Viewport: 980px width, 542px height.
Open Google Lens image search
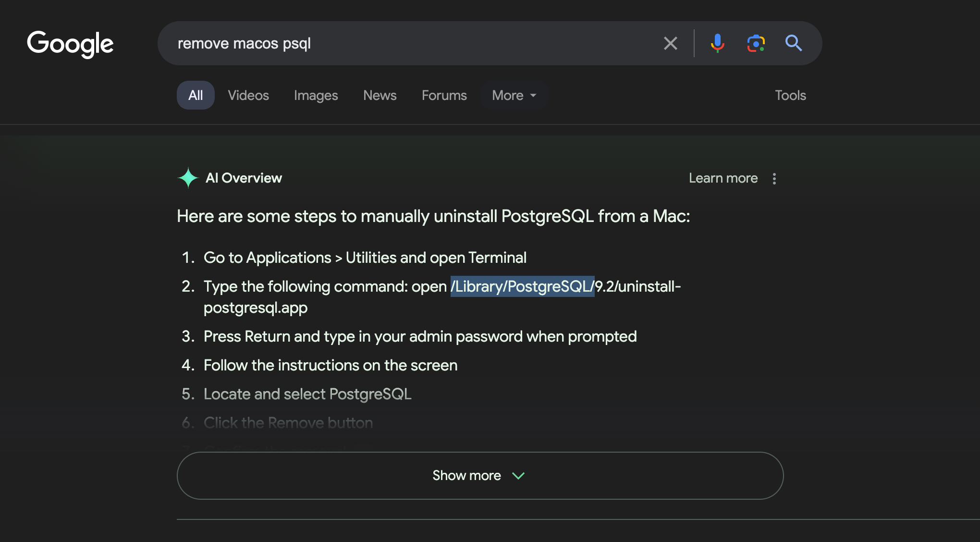(x=756, y=43)
